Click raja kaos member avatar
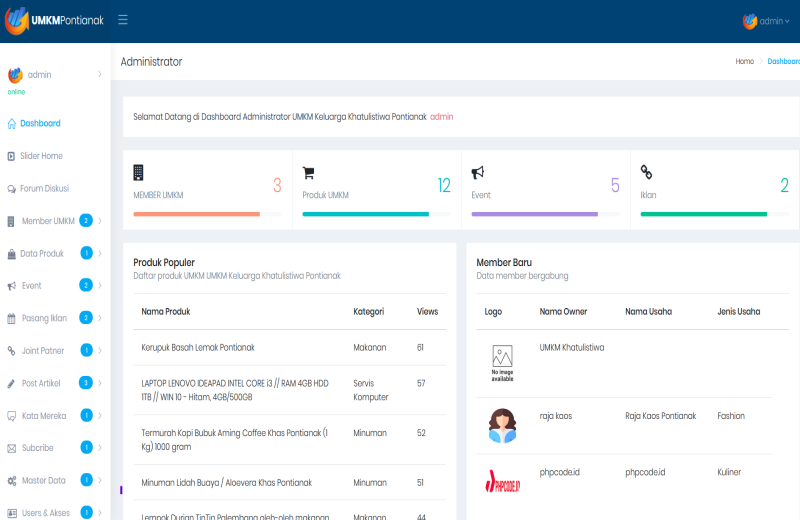Viewport: 800px width, 520px height. pyautogui.click(x=503, y=426)
